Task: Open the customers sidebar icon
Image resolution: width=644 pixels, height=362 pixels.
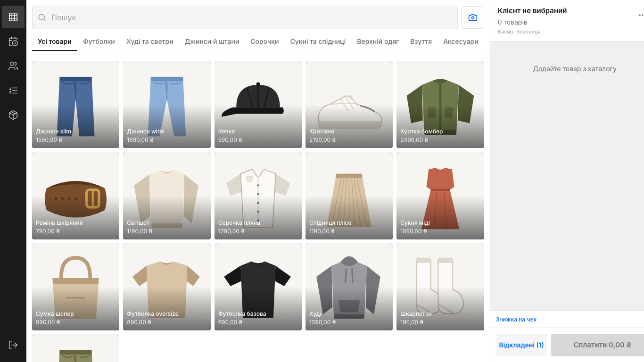Action: click(13, 66)
